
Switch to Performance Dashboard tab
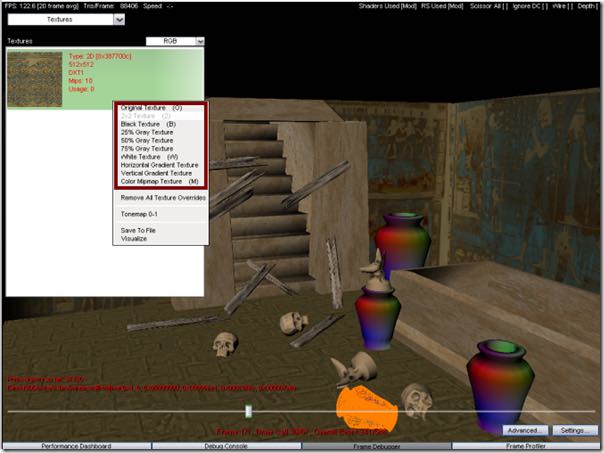coord(75,446)
